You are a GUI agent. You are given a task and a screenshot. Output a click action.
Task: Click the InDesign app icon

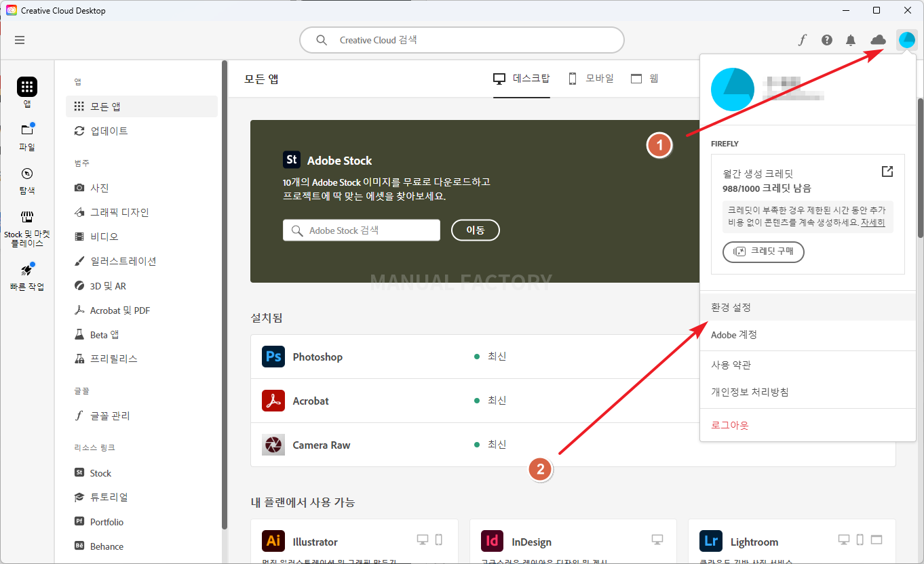[x=492, y=542]
